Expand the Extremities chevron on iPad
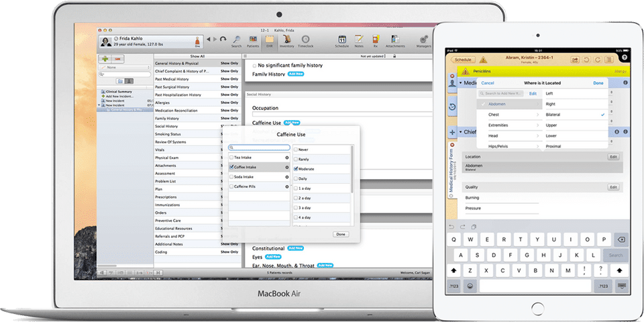The image size is (644, 322). 537,125
